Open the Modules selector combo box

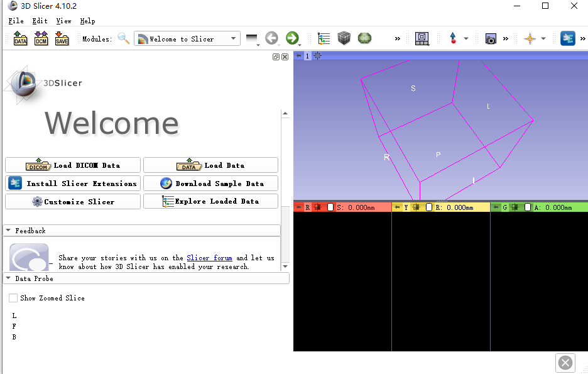coord(187,38)
